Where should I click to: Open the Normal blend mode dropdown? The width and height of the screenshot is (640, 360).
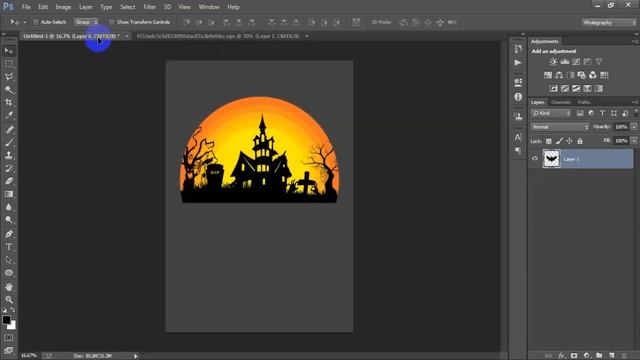(x=560, y=127)
